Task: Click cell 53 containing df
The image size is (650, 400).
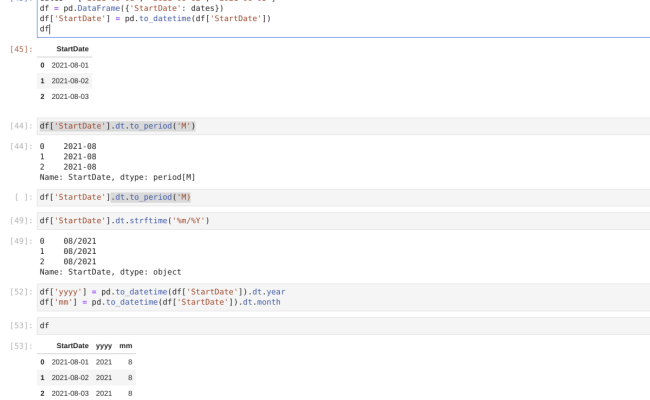Action: (344, 326)
